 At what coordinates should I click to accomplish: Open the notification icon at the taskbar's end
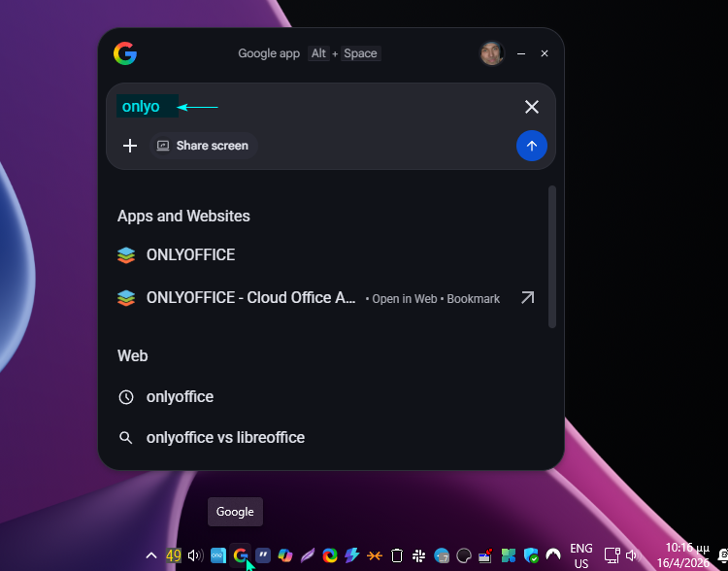pyautogui.click(x=722, y=555)
